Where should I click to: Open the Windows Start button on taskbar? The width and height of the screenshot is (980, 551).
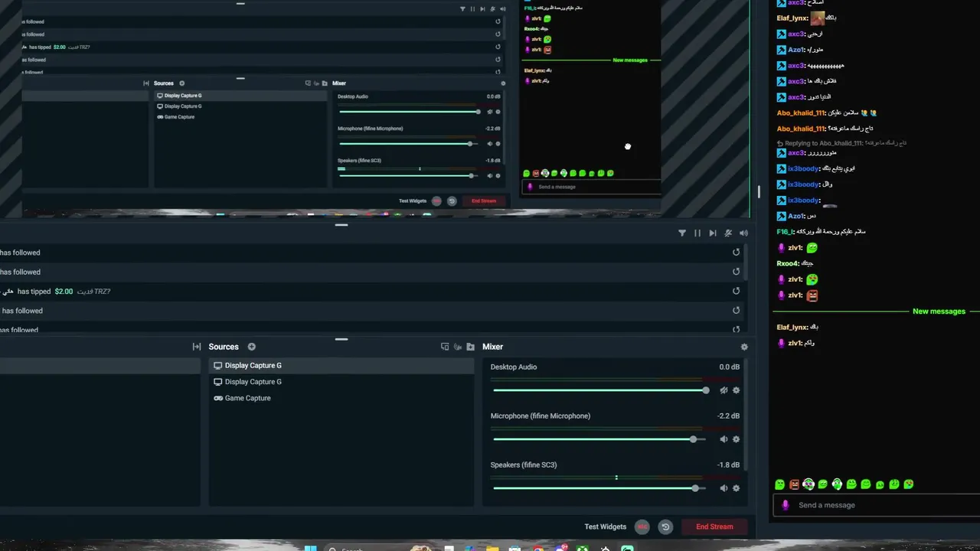pos(310,548)
